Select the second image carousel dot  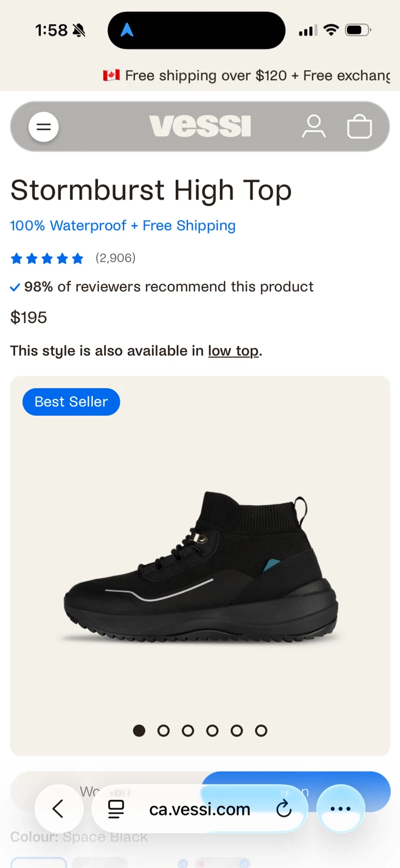[163, 731]
